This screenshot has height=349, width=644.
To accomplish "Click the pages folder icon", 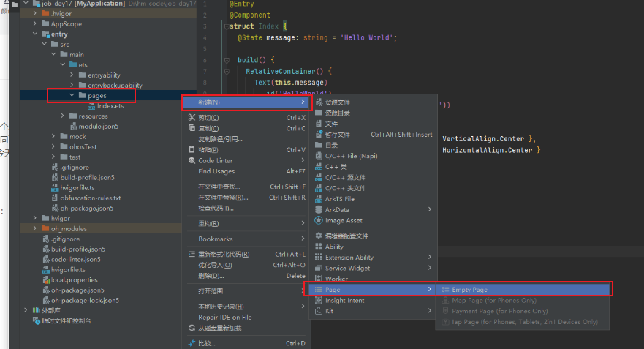I will click(x=82, y=95).
